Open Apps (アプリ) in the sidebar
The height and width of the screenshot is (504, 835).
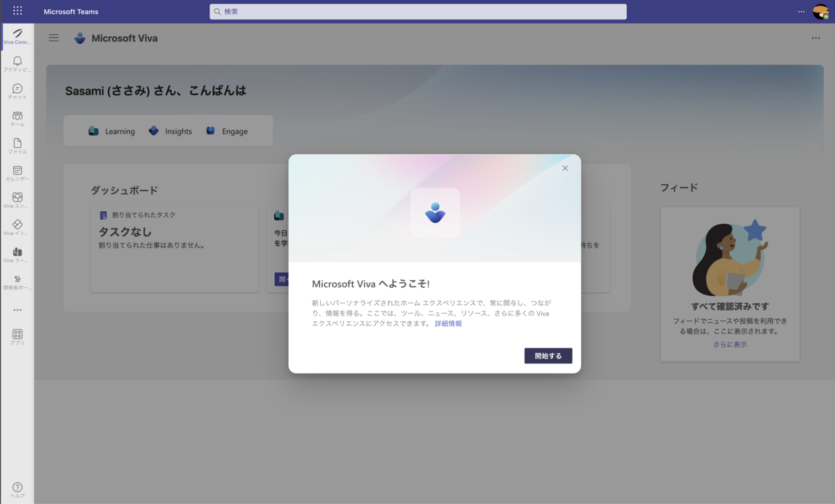[17, 337]
